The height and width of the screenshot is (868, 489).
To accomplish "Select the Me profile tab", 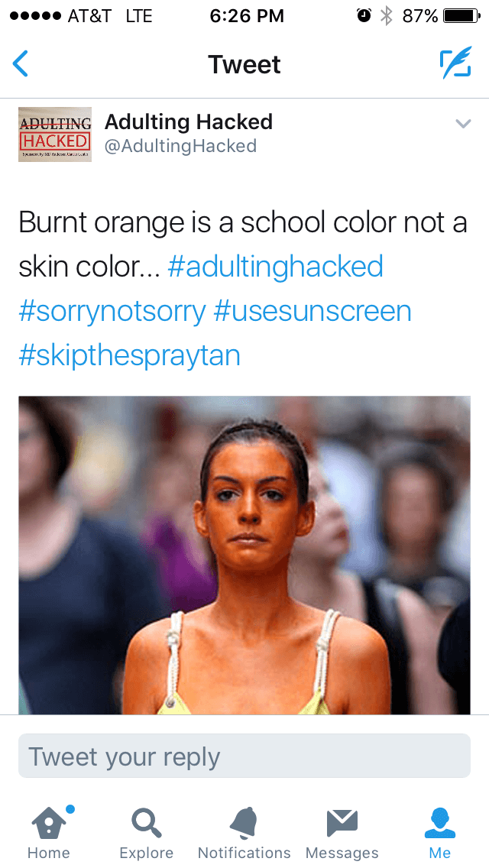I will [x=439, y=833].
